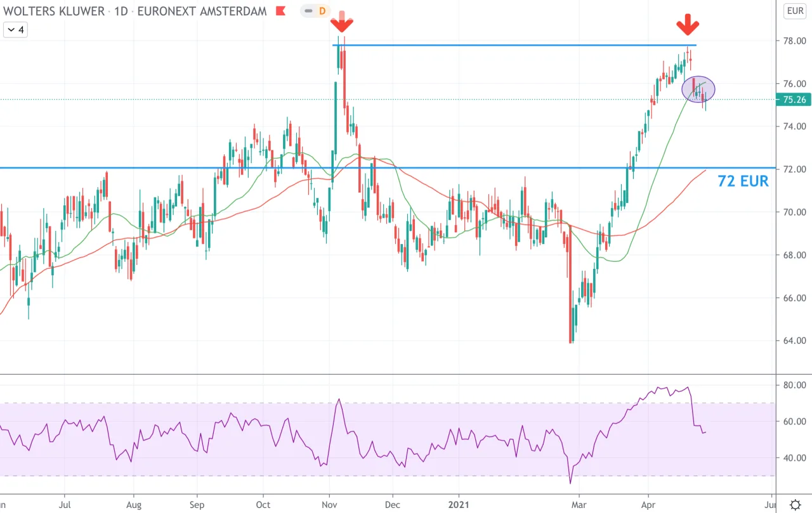Click the orange D delayed-data indicator

(322, 11)
